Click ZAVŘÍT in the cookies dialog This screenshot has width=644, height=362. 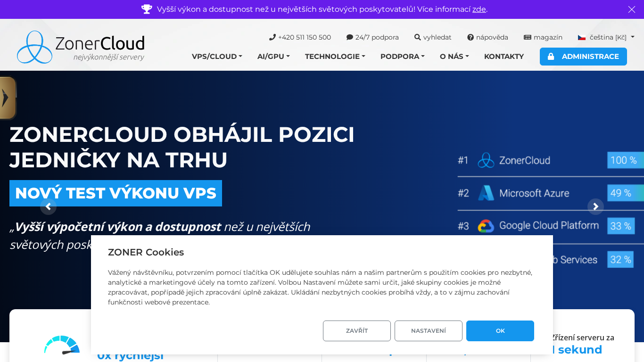coord(357,331)
